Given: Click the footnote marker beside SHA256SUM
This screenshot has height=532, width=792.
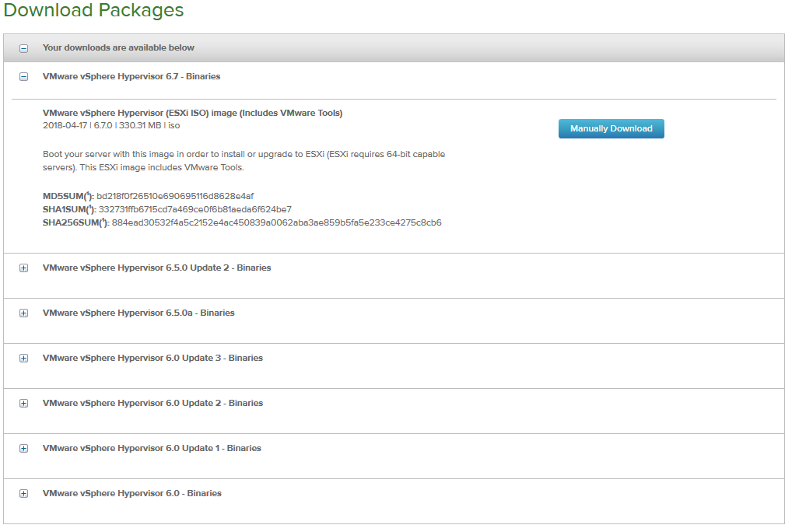Looking at the screenshot, I should 103,221.
